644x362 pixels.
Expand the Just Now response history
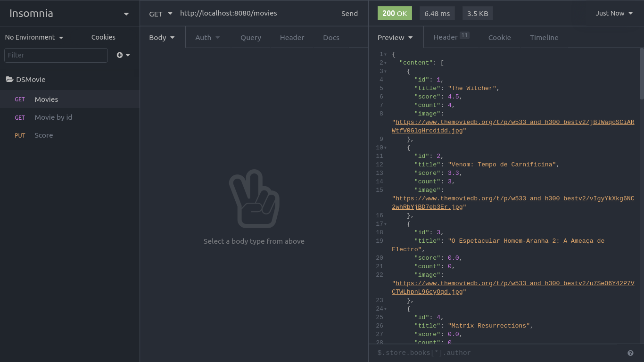click(x=613, y=13)
